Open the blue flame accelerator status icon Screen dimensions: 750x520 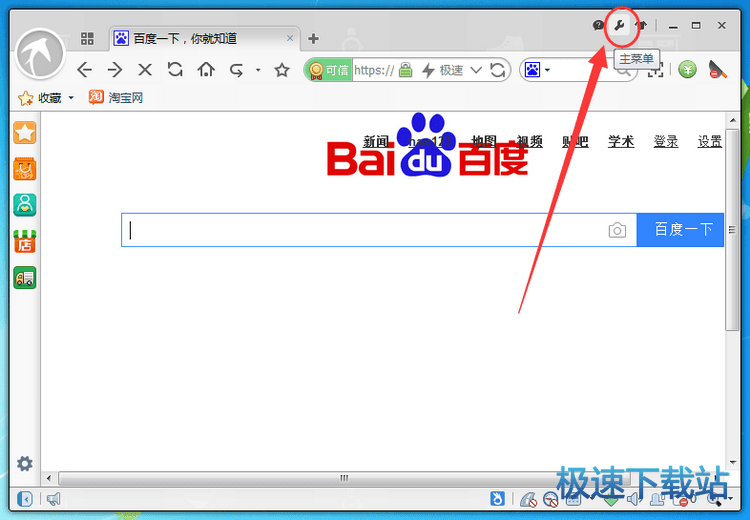(x=497, y=499)
